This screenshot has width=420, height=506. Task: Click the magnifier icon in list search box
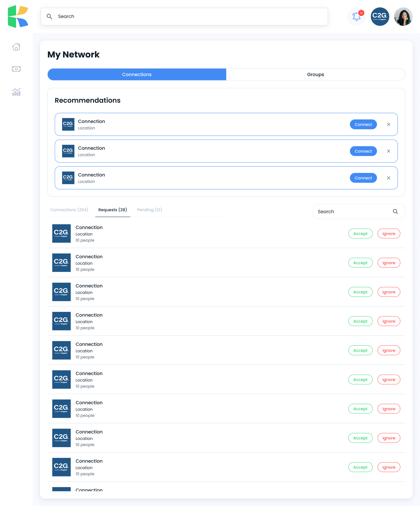tap(395, 212)
